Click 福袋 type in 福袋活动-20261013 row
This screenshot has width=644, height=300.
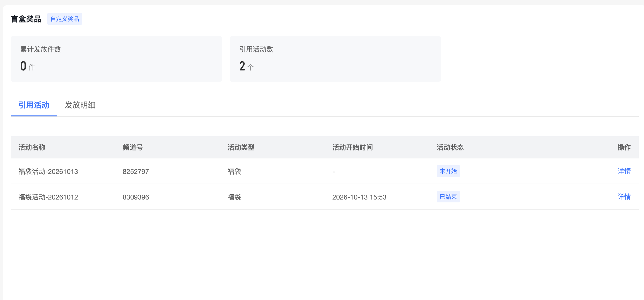234,171
